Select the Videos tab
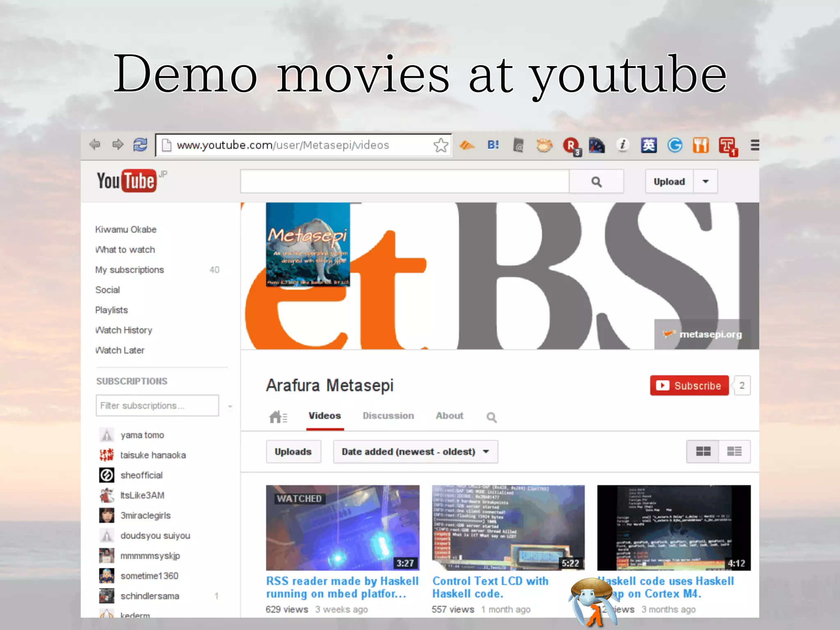The image size is (840, 630). (x=325, y=416)
